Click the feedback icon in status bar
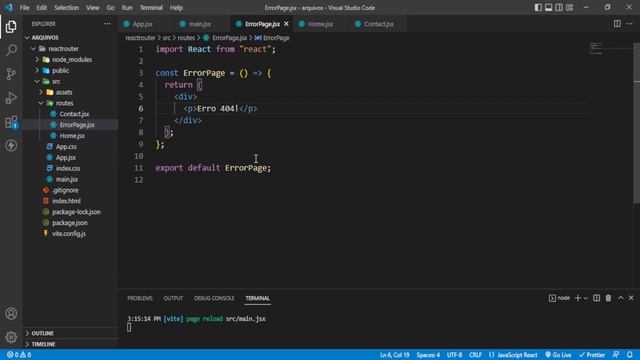Viewport: 640px width, 360px height. tap(616, 355)
